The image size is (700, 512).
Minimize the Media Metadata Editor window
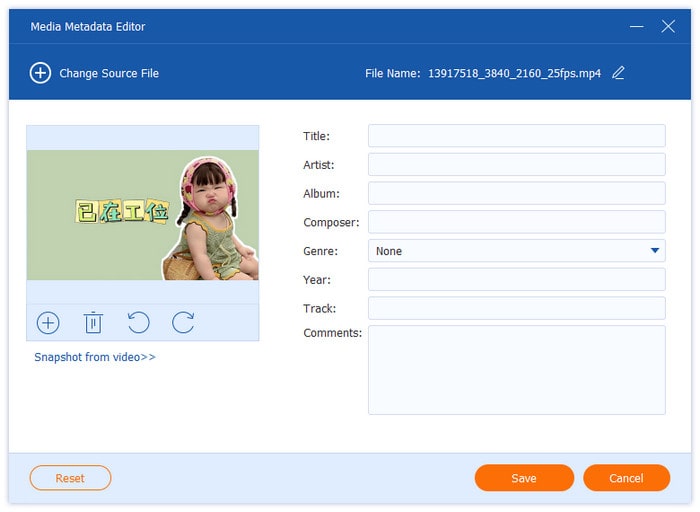point(635,26)
